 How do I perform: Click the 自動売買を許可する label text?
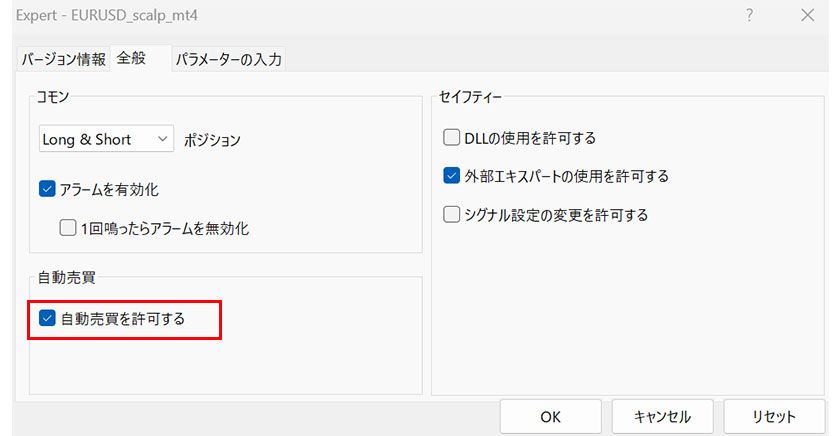coord(123,319)
